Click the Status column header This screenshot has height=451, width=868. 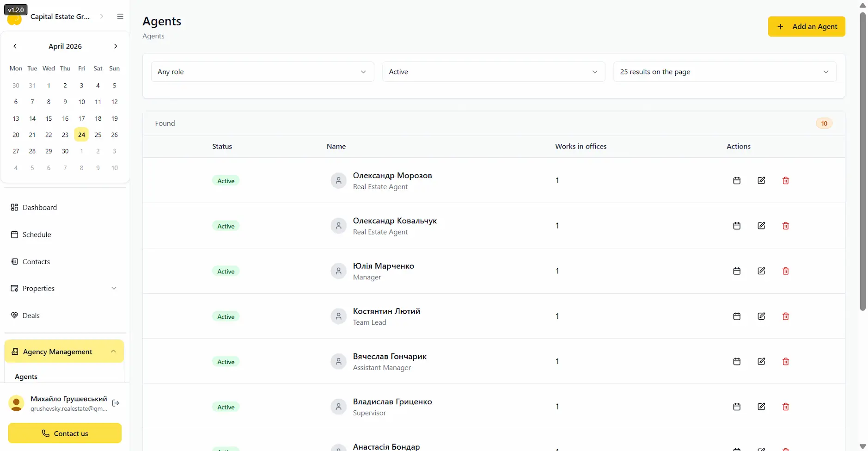(222, 146)
